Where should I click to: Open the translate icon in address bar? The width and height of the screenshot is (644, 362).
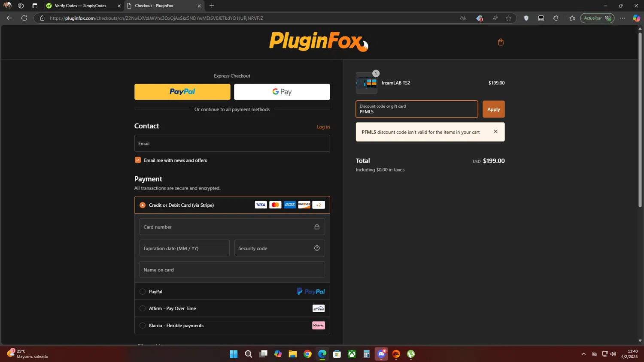pyautogui.click(x=463, y=18)
